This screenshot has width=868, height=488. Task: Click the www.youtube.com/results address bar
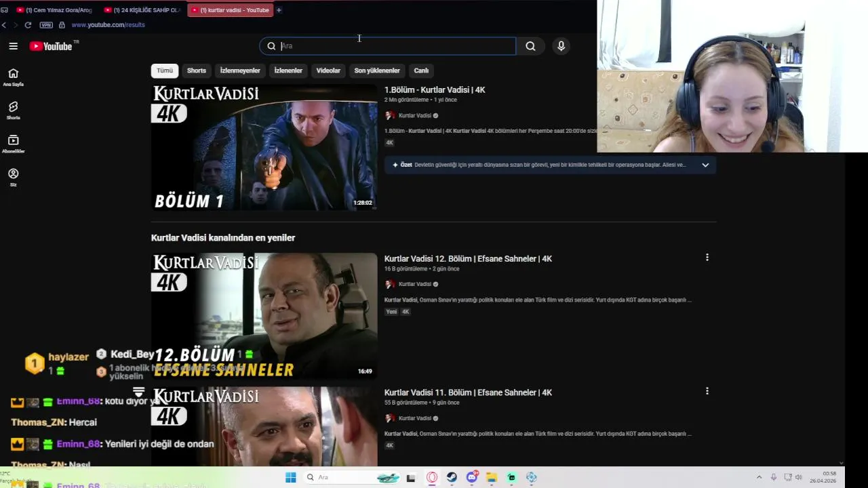click(108, 25)
